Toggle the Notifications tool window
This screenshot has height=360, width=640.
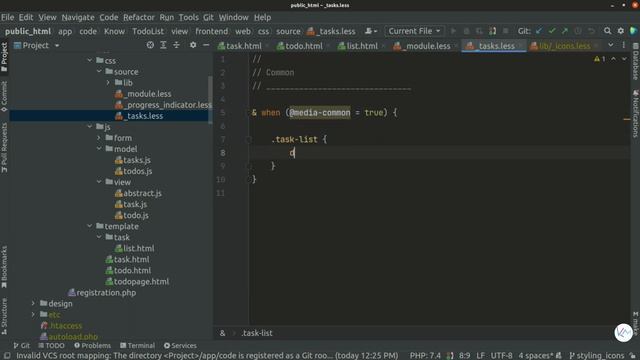[x=636, y=113]
